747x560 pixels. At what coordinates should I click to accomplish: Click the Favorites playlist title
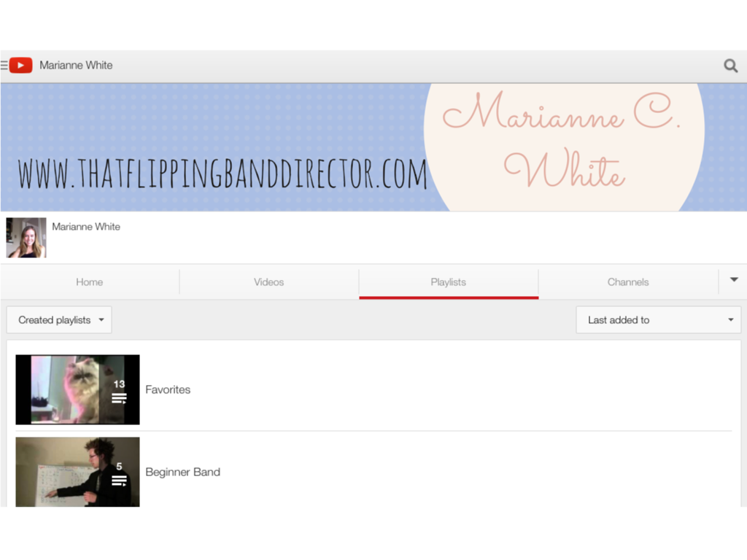168,389
